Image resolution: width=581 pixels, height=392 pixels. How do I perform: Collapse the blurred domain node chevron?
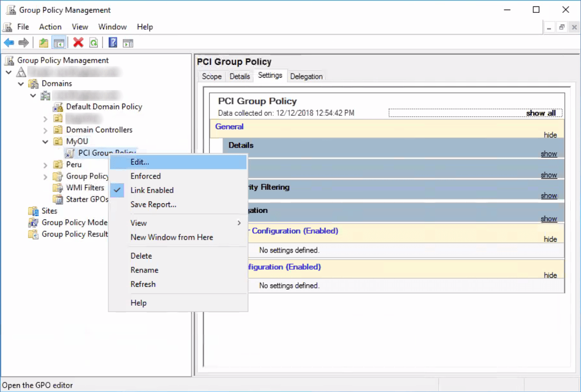33,95
